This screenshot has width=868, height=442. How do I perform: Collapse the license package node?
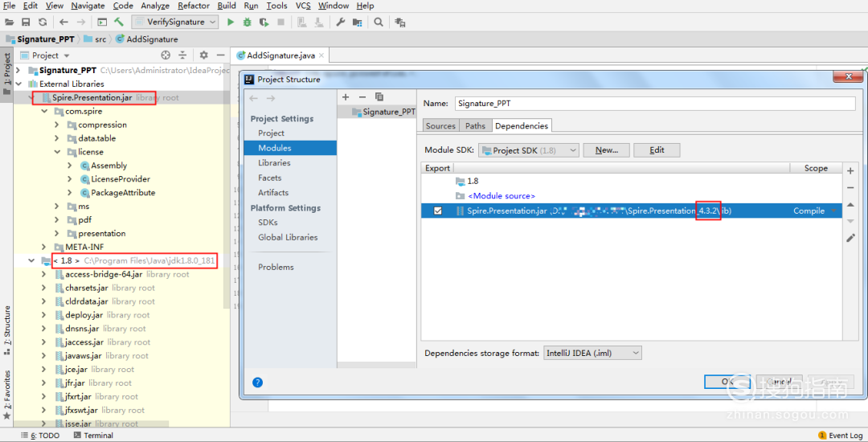coord(56,152)
